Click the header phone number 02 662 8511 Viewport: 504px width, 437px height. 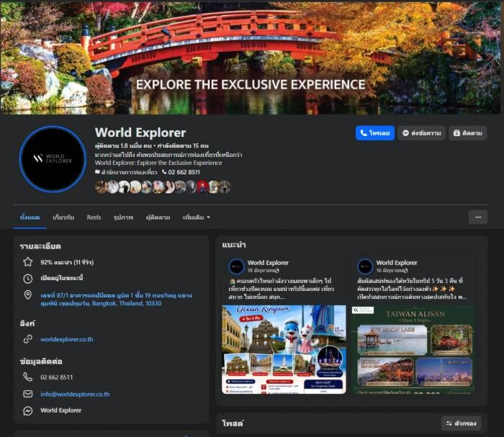[x=184, y=172]
